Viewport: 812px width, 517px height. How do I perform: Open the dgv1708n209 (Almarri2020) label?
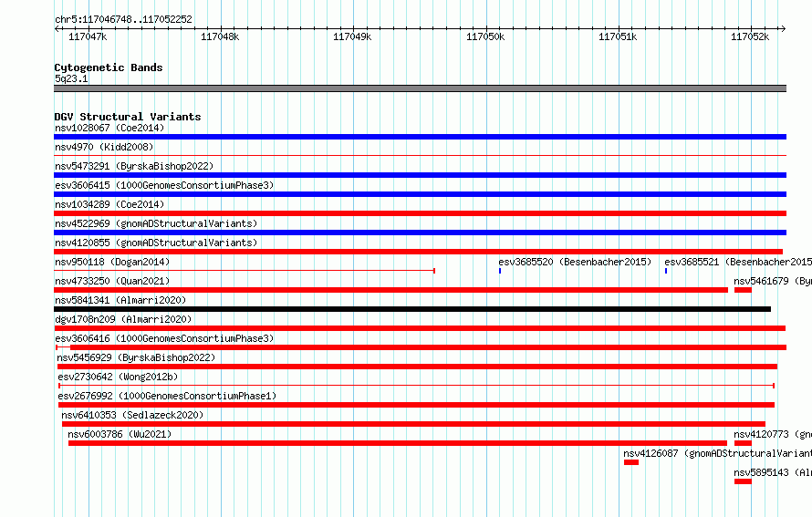coord(123,319)
